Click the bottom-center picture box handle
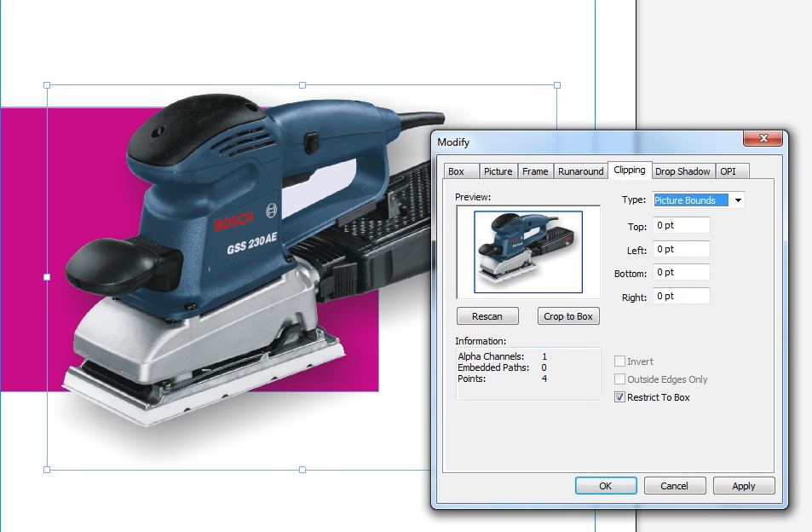 (x=302, y=470)
